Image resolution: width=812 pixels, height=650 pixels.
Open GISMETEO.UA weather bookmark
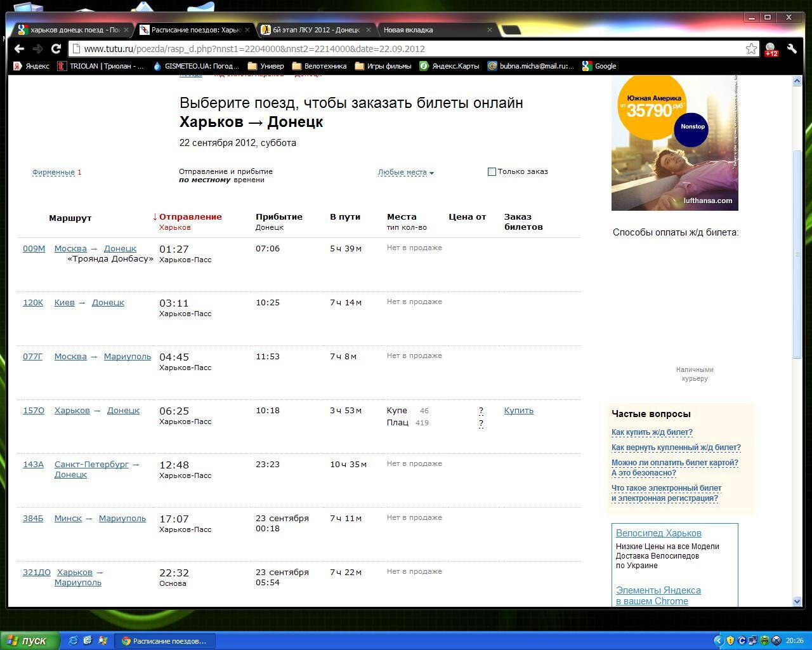click(x=195, y=66)
